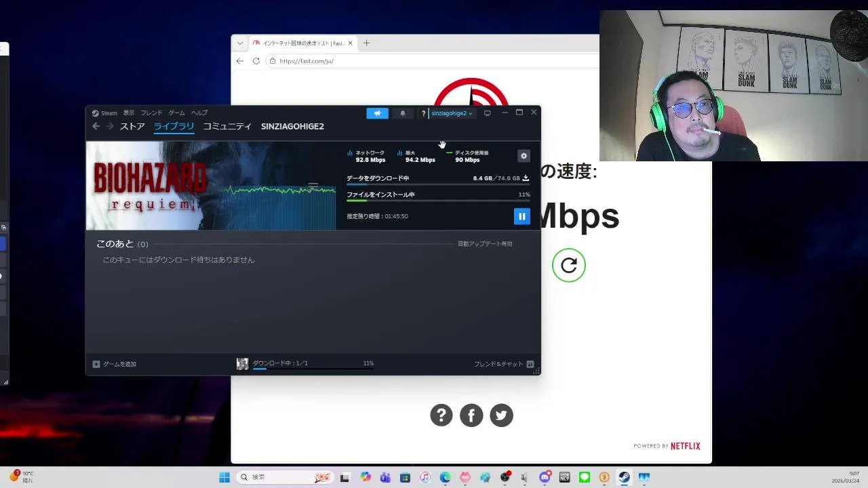
Task: Open the フレンド menu in Steam
Action: click(x=151, y=113)
